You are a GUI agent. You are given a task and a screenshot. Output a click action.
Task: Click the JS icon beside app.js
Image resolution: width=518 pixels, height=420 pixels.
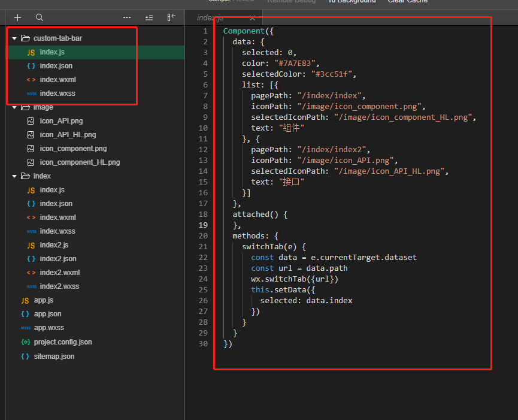(25, 300)
